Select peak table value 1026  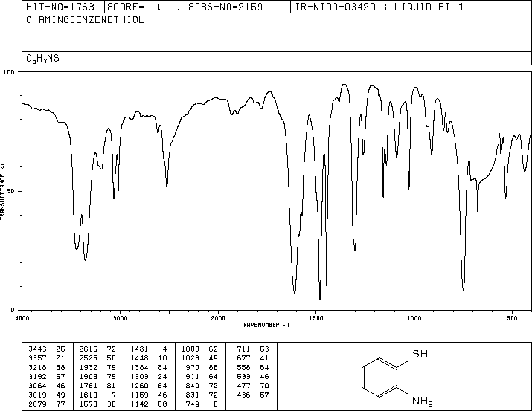[x=190, y=358]
